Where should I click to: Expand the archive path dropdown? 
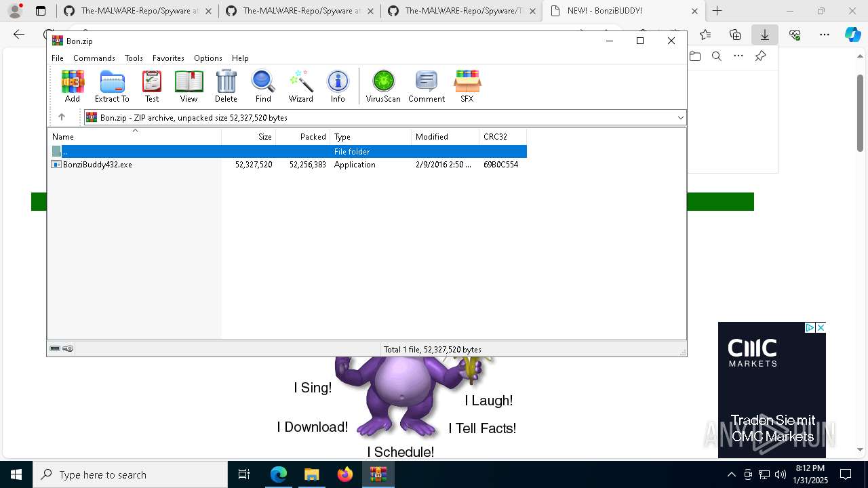pos(680,117)
